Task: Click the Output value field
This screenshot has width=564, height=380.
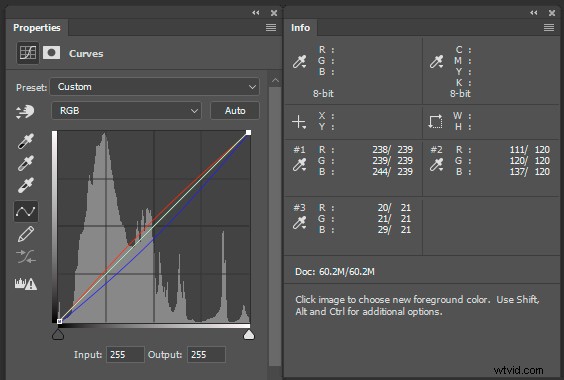Action: click(206, 354)
